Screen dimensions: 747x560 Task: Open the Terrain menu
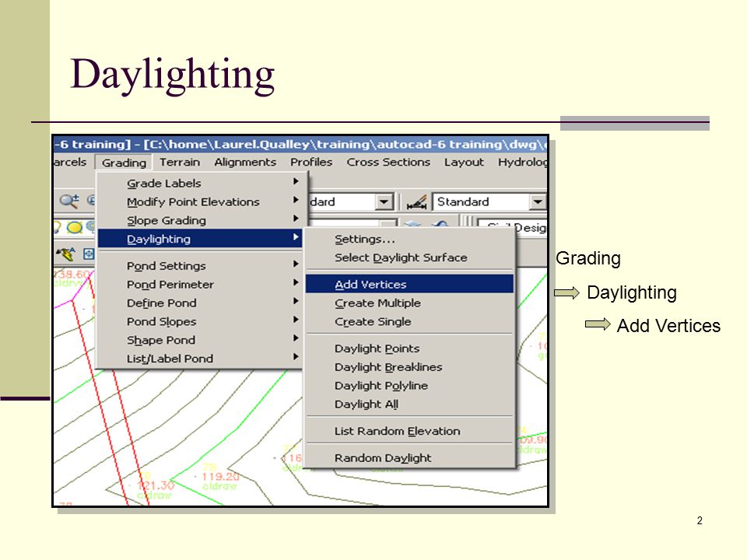[180, 162]
